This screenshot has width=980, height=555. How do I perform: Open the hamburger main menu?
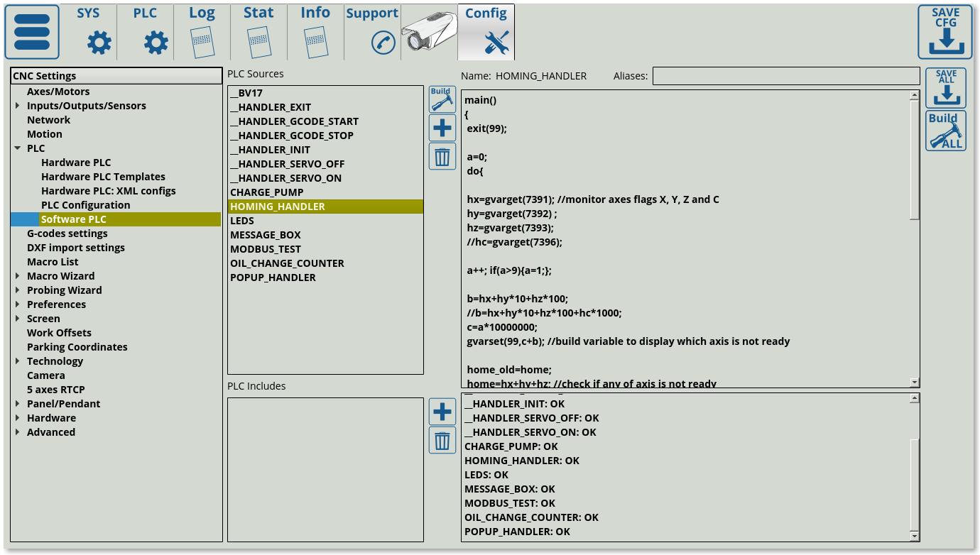(32, 32)
